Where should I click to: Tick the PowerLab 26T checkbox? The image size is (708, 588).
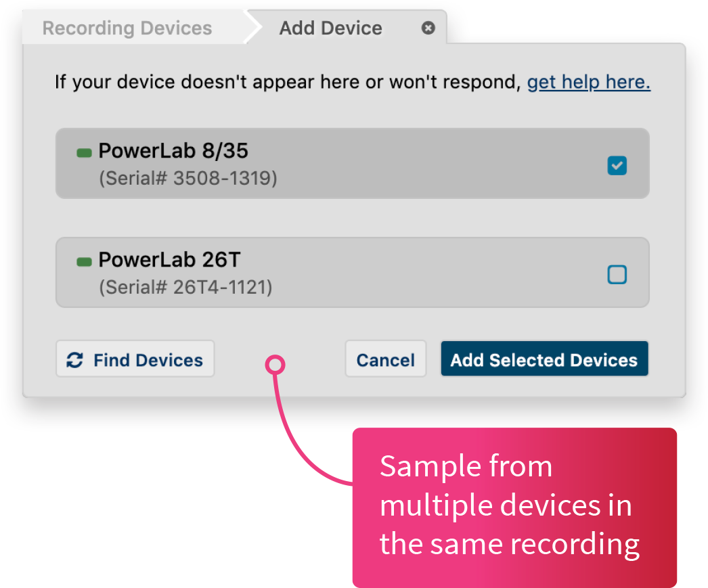[617, 274]
